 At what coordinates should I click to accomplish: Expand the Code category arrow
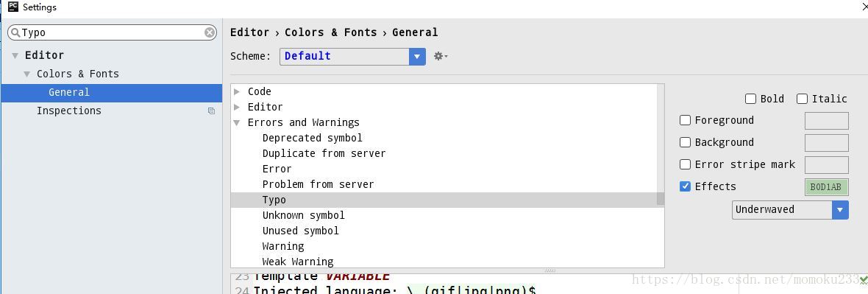[237, 91]
